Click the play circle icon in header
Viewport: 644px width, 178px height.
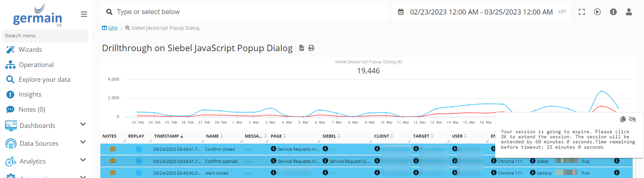(598, 12)
